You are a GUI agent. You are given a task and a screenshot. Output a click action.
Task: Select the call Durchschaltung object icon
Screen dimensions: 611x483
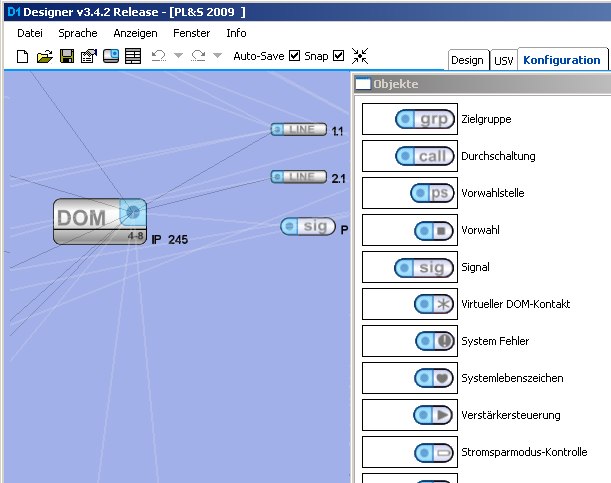(x=425, y=156)
